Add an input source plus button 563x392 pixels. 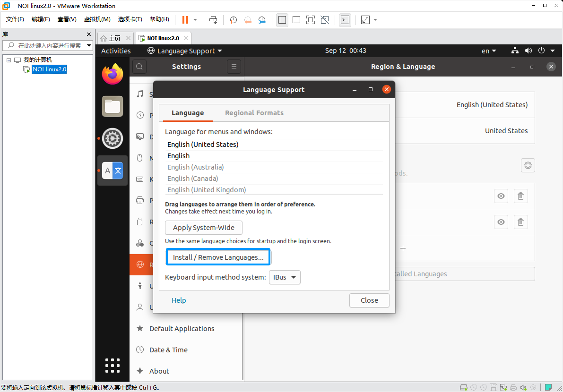click(403, 248)
